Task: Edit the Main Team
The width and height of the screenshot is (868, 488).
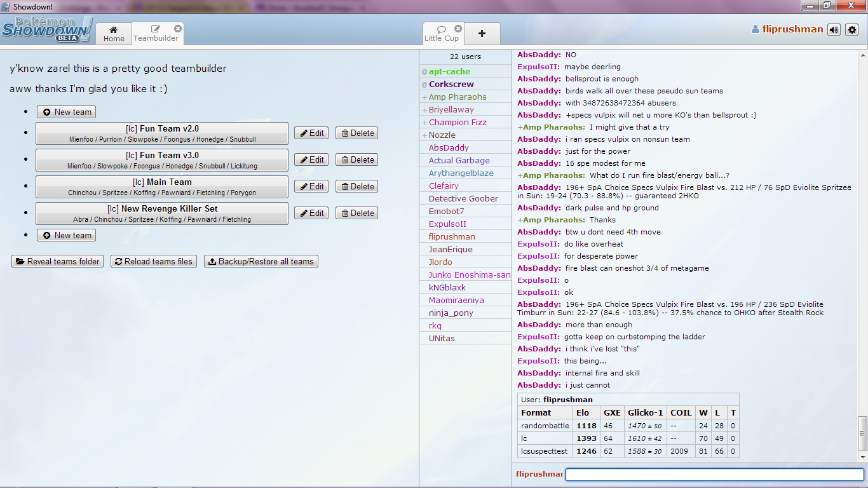Action: click(x=311, y=186)
